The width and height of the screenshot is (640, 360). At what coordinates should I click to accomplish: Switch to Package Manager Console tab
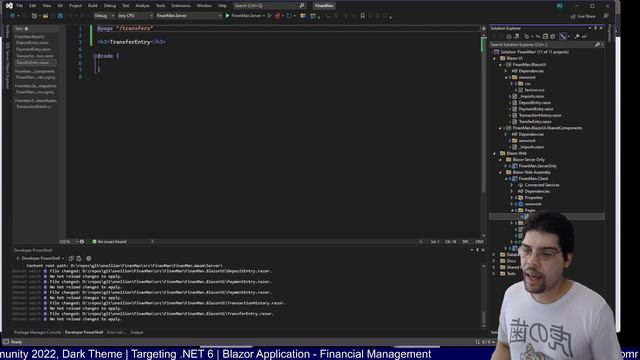coord(38,332)
